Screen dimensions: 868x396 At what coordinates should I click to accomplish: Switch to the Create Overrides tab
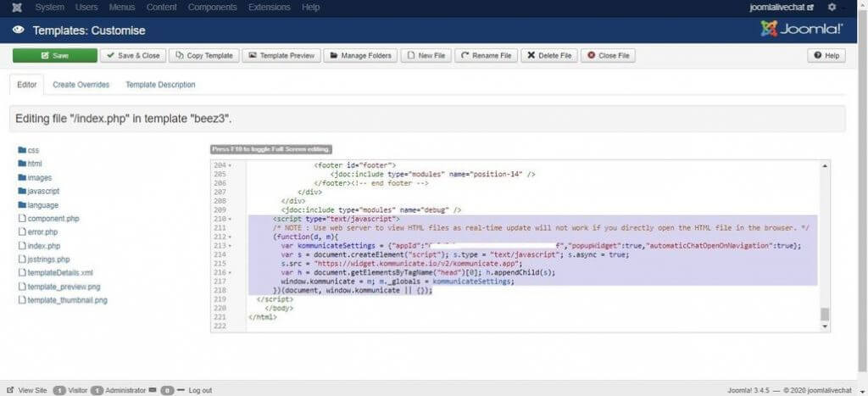pos(81,85)
